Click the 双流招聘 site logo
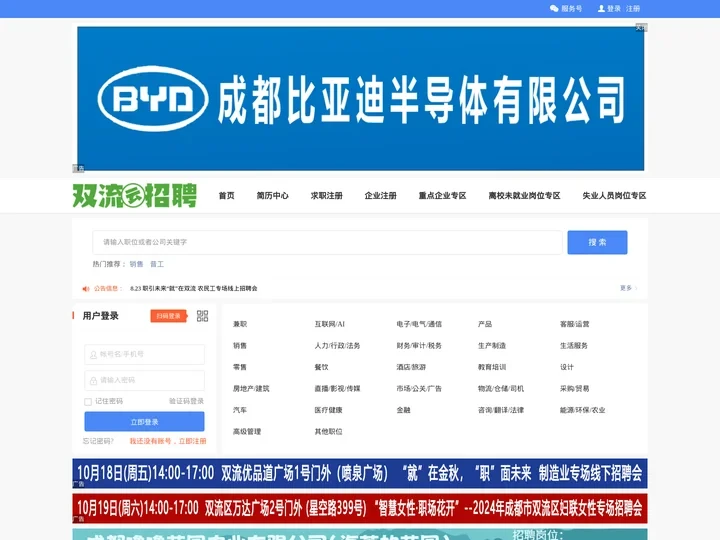The width and height of the screenshot is (720, 540). [x=135, y=196]
